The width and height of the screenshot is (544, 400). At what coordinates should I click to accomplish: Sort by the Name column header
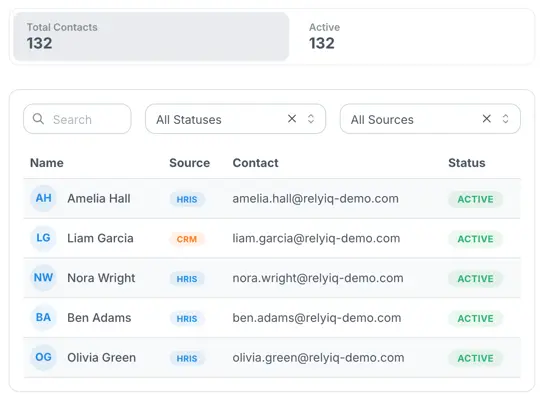(x=47, y=163)
